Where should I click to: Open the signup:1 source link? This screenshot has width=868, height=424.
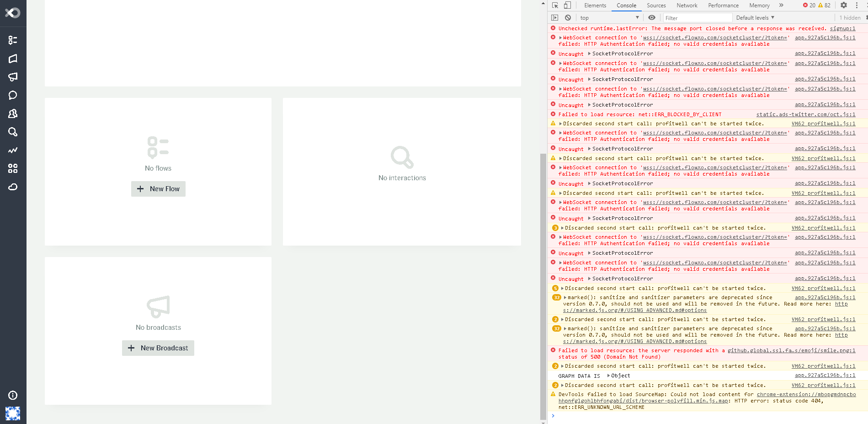coord(842,28)
